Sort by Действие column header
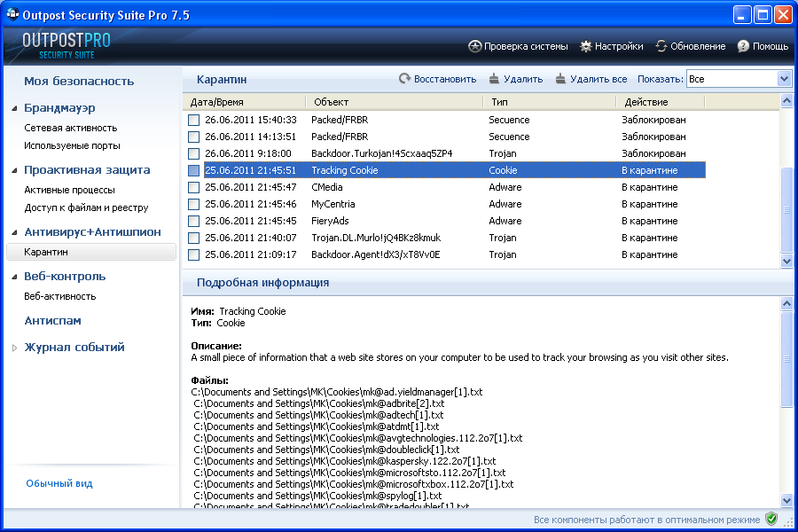Viewport: 798px width, 532px height. [661, 102]
